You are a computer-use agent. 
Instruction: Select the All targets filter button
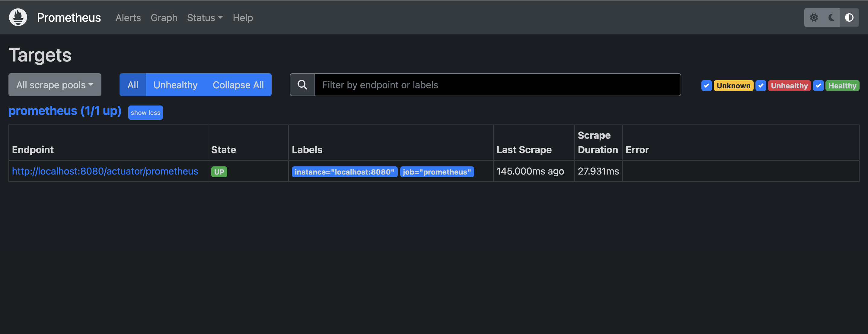(x=133, y=85)
